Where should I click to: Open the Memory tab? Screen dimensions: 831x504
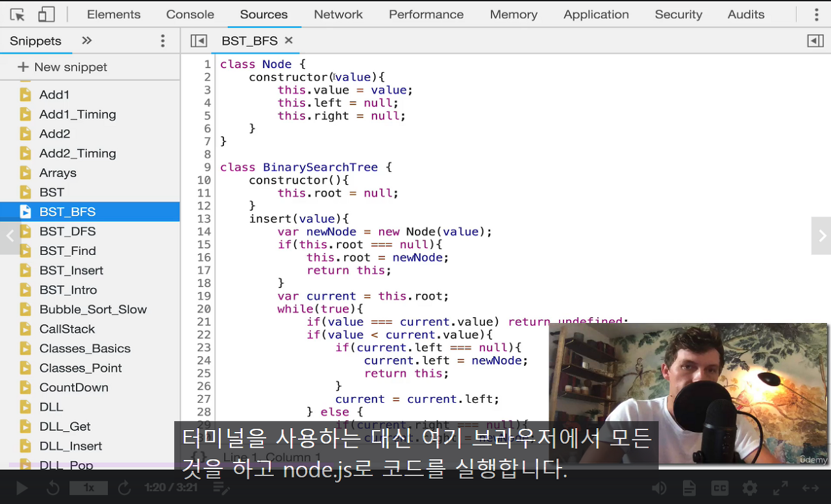[514, 14]
